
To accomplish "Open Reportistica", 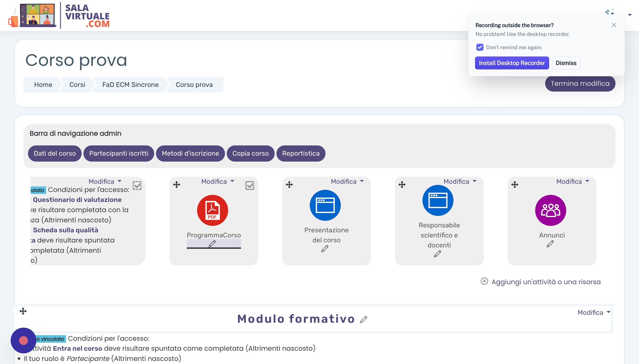I will tap(301, 153).
